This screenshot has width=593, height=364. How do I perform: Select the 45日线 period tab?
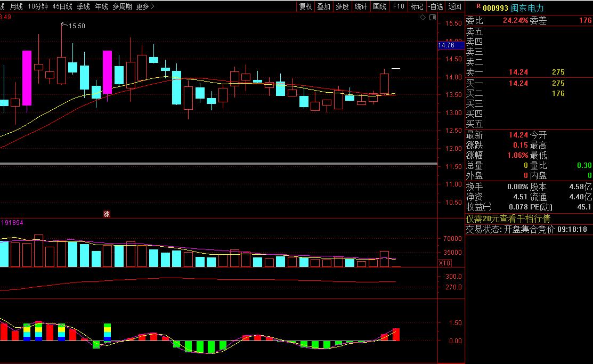click(x=62, y=6)
